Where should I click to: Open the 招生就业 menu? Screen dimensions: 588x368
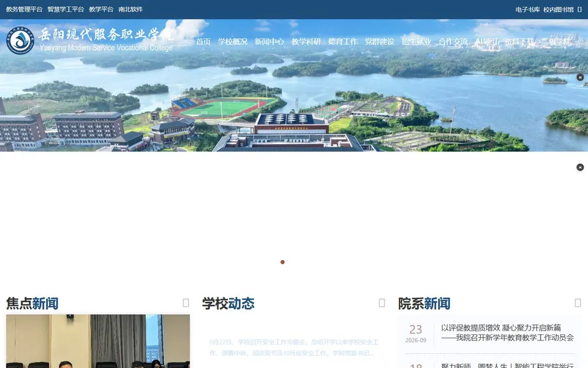click(x=417, y=42)
